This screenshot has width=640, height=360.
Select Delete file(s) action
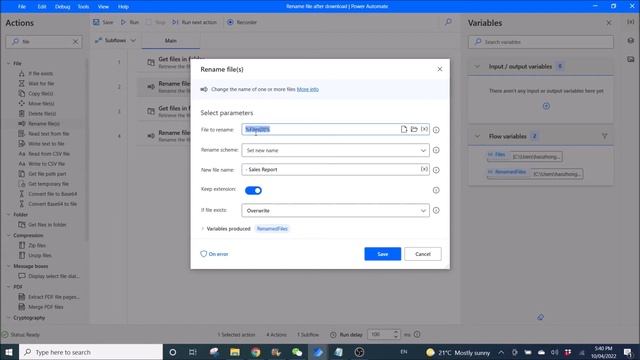pos(42,113)
